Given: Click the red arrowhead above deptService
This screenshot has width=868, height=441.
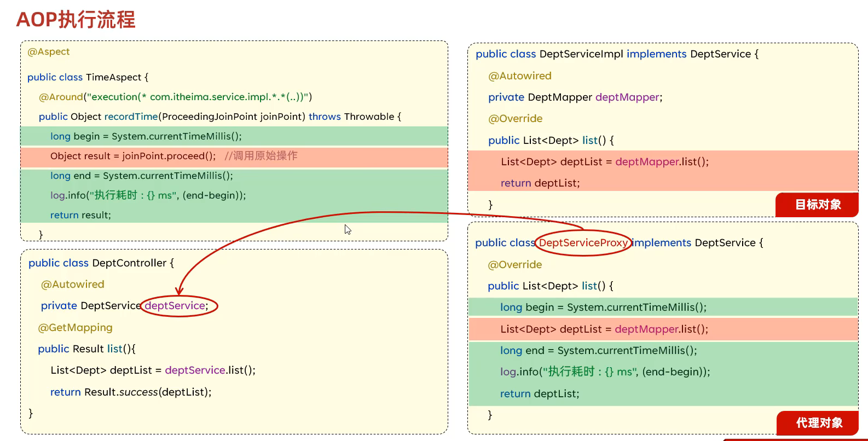Looking at the screenshot, I should pyautogui.click(x=179, y=291).
